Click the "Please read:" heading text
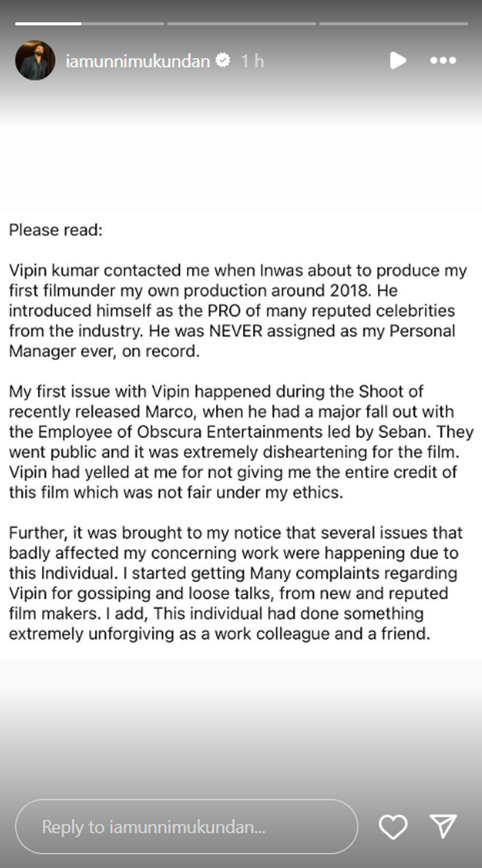The height and width of the screenshot is (868, 482). point(56,230)
